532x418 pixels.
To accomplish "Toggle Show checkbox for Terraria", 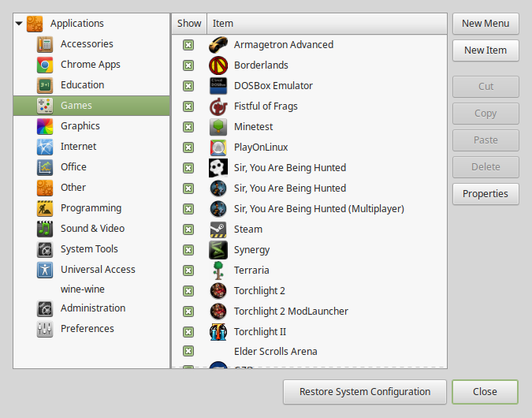I will click(188, 271).
